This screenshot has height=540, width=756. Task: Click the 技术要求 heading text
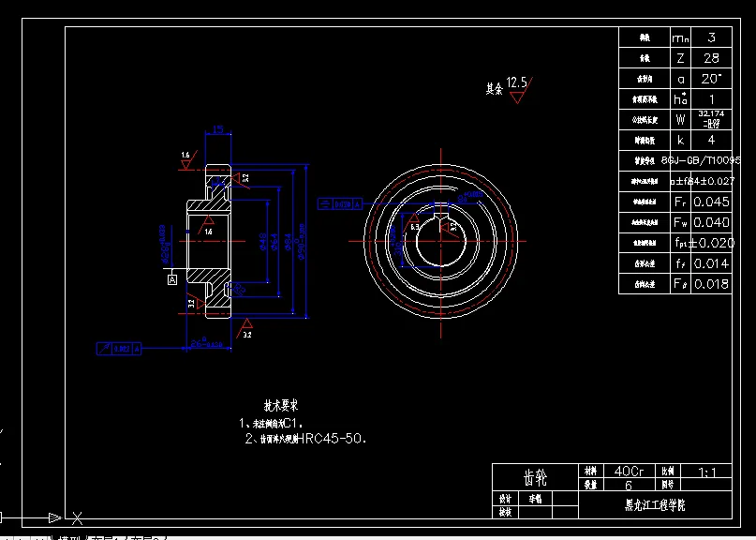pyautogui.click(x=282, y=405)
